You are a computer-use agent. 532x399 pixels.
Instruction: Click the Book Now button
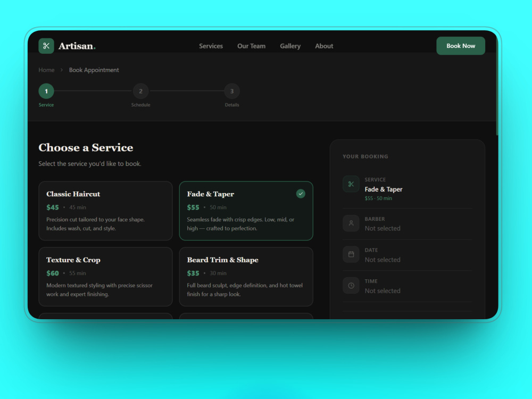point(460,46)
